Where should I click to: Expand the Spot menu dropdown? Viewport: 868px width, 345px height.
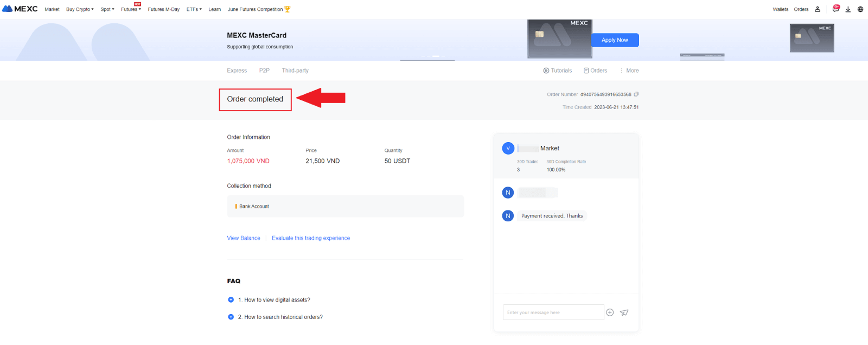coord(107,9)
